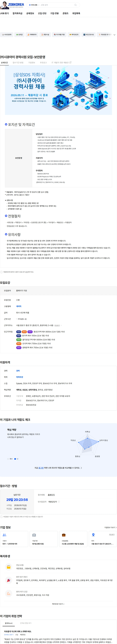The image size is (117, 644).
Task: Click the 편의·여가·건강 muscle icon
Action: coord(9,593)
